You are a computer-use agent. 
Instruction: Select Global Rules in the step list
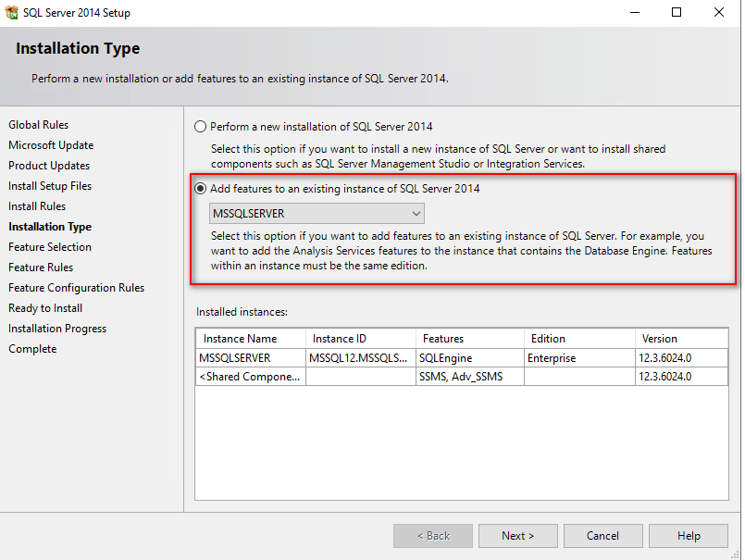(38, 125)
